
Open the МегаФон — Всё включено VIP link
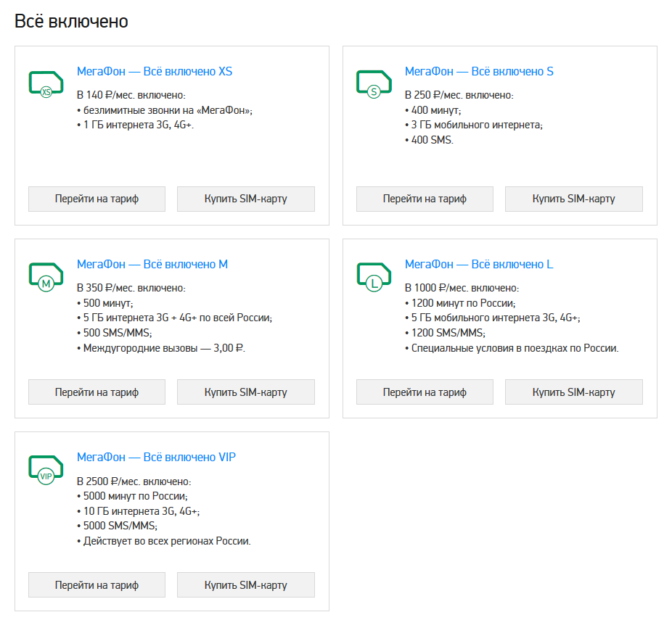[156, 458]
